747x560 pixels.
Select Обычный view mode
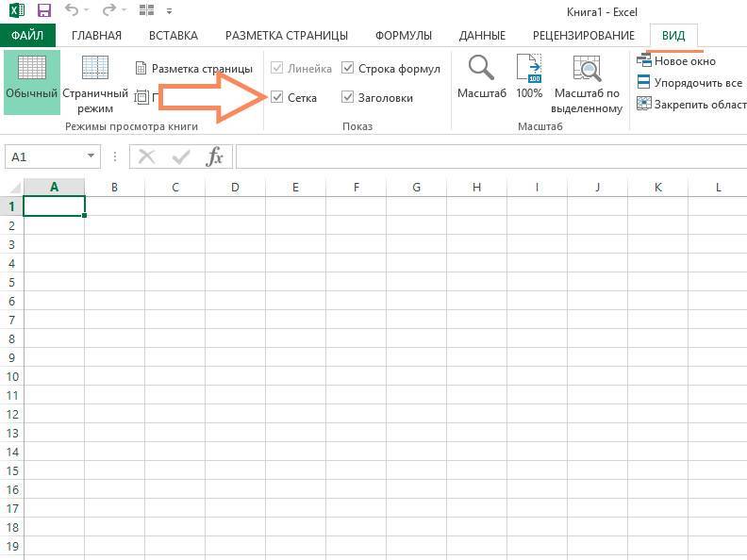pyautogui.click(x=32, y=82)
